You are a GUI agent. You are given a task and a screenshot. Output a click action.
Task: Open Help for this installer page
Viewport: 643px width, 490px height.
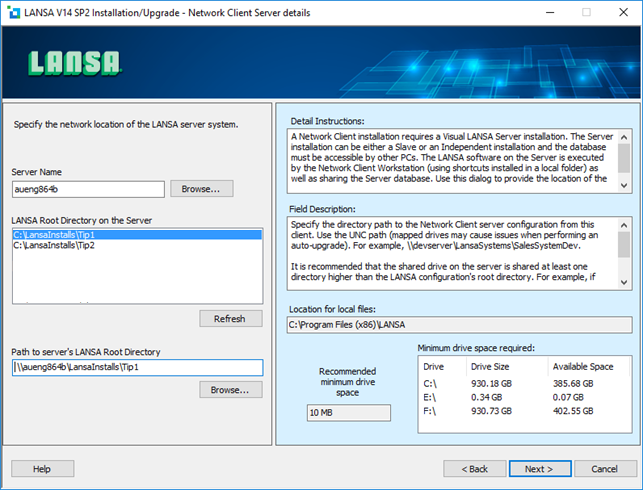pyautogui.click(x=43, y=469)
